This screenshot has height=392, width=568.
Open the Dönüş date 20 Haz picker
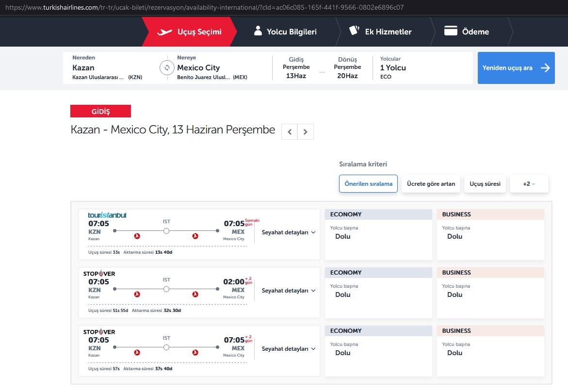(347, 68)
